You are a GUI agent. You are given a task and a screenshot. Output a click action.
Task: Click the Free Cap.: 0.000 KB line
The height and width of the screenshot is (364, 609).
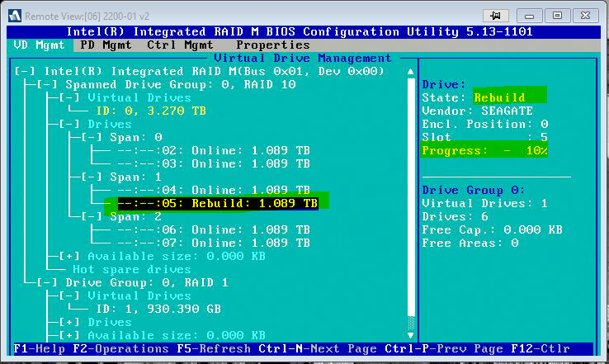click(x=492, y=230)
